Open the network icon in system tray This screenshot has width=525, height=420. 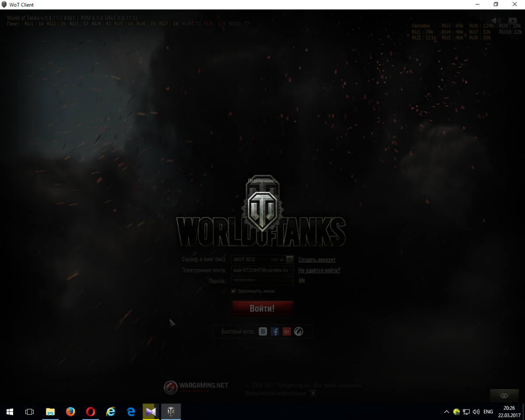[x=466, y=412]
